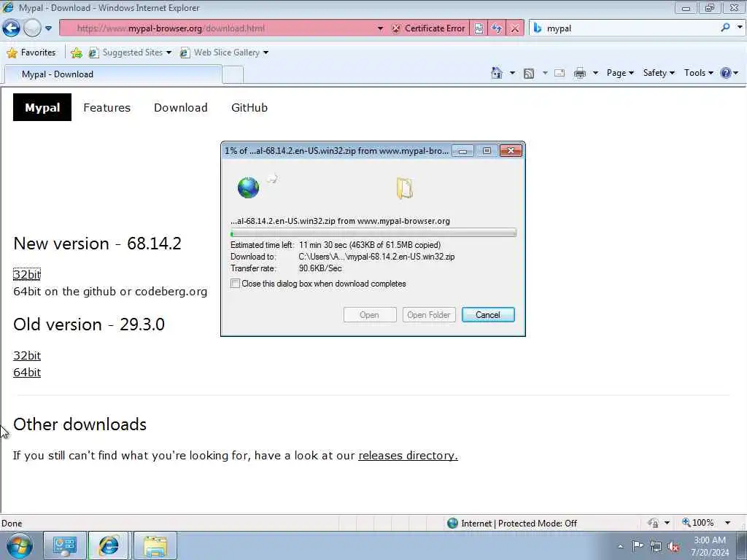This screenshot has width=747, height=560.
Task: Open the Safety menu
Action: coord(659,73)
